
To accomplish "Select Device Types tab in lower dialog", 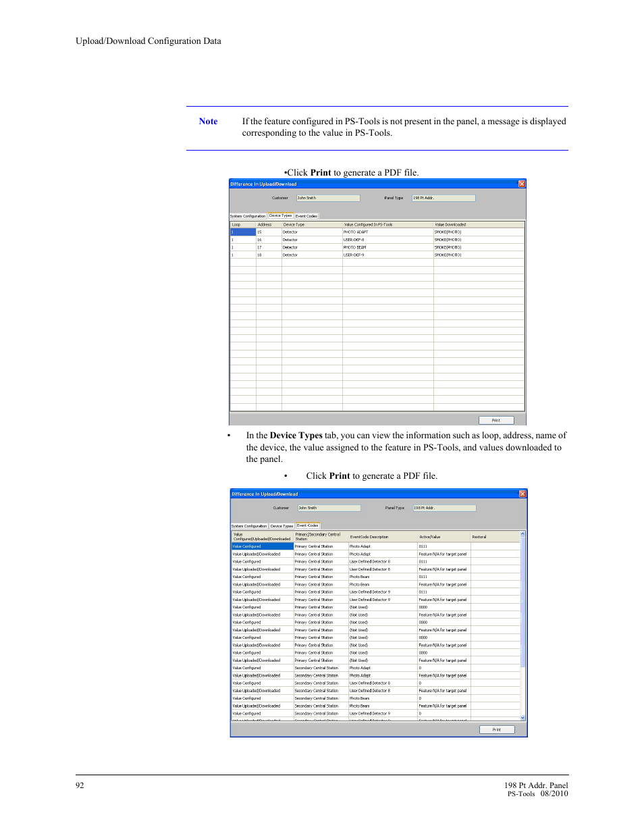I will pos(282,526).
